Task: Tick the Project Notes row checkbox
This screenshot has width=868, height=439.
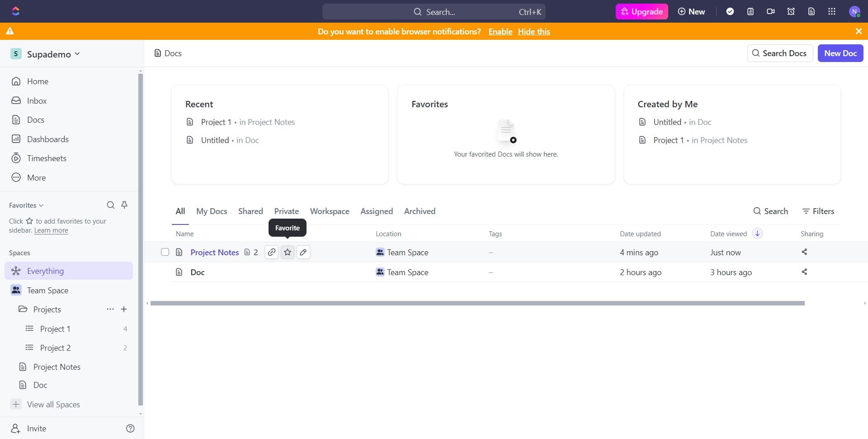Action: (x=165, y=253)
